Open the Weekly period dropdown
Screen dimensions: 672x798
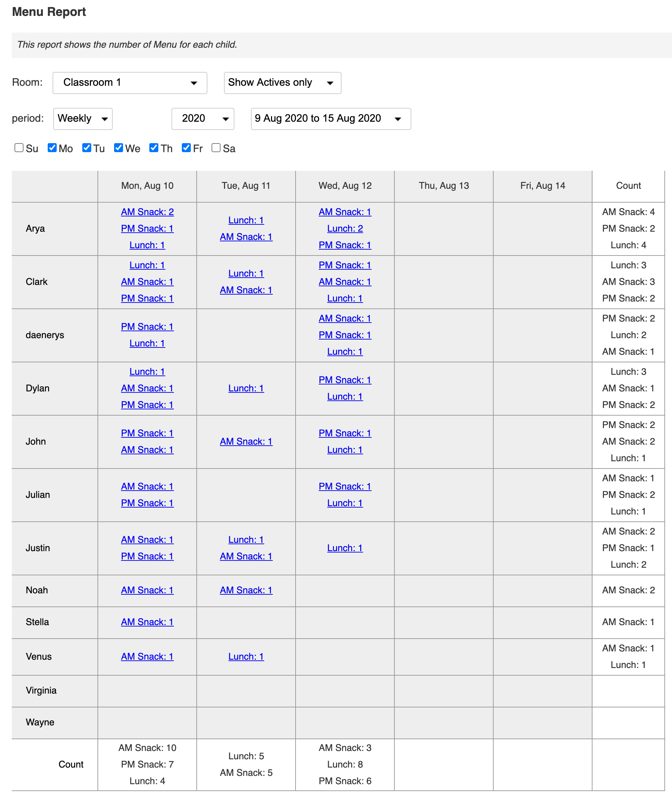[x=83, y=119]
